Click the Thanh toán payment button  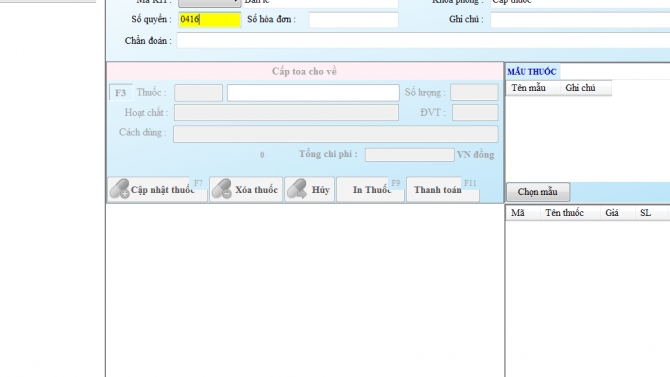click(443, 189)
